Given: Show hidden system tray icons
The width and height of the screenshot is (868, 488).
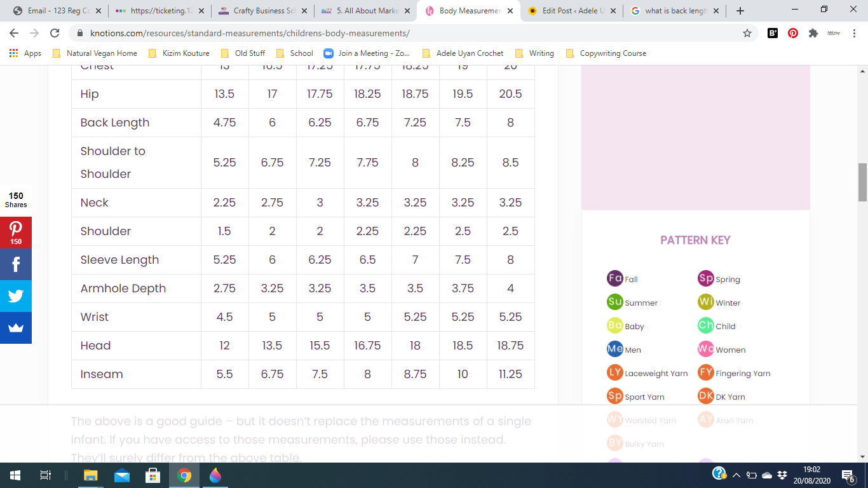Looking at the screenshot, I should (x=736, y=475).
